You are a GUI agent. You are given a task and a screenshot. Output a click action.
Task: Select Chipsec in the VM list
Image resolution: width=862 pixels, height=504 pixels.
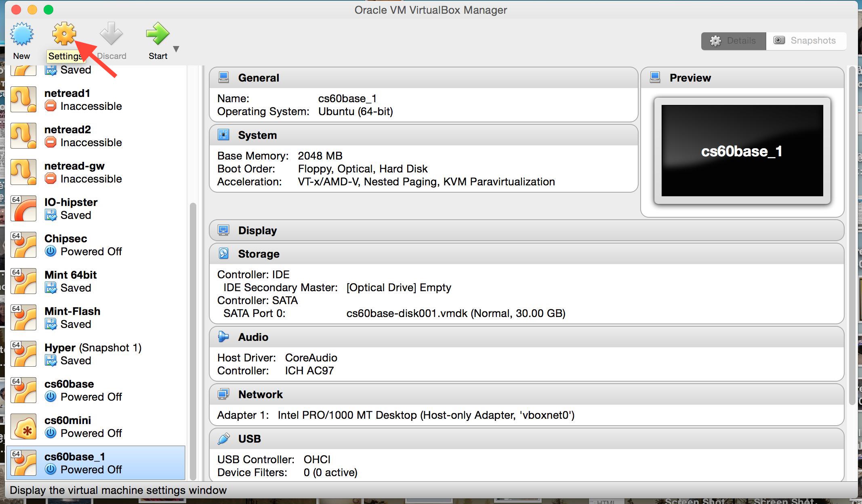pos(96,245)
